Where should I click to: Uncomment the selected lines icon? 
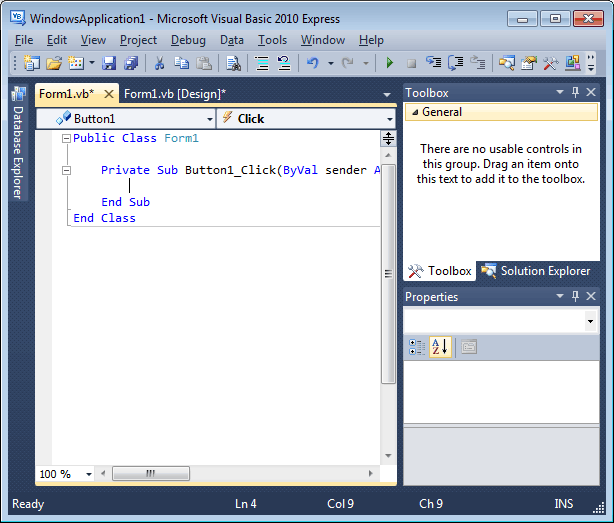coord(284,63)
